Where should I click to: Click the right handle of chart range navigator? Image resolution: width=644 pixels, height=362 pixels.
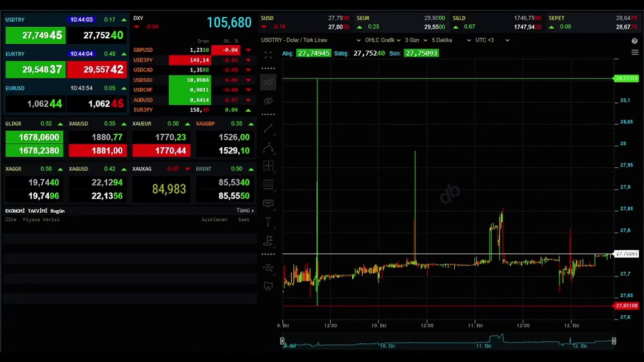(614, 341)
